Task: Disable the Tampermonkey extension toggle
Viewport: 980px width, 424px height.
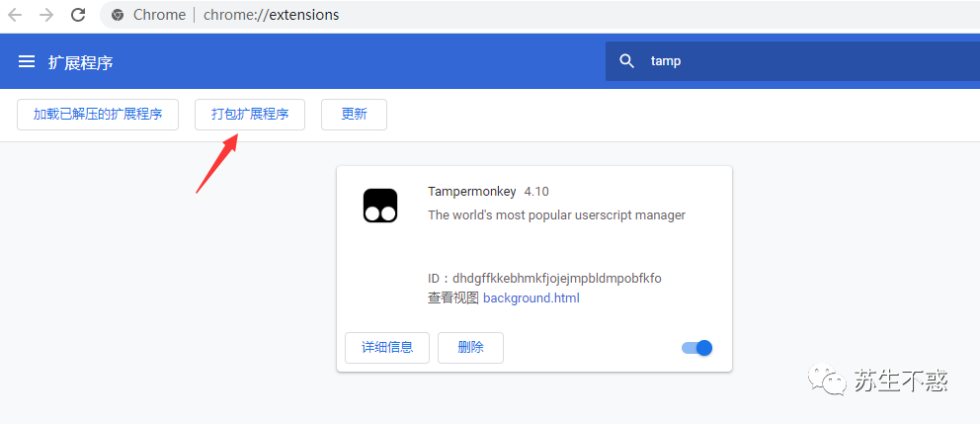Action: click(x=696, y=348)
